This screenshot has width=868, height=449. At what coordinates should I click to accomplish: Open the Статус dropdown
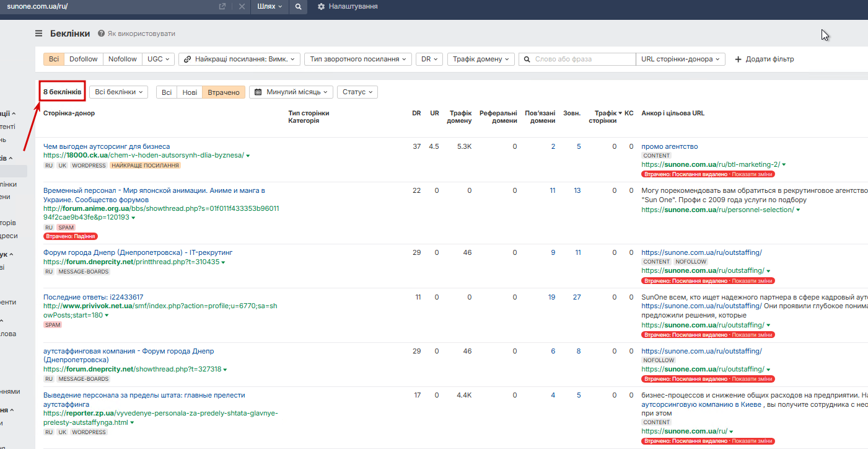(357, 92)
